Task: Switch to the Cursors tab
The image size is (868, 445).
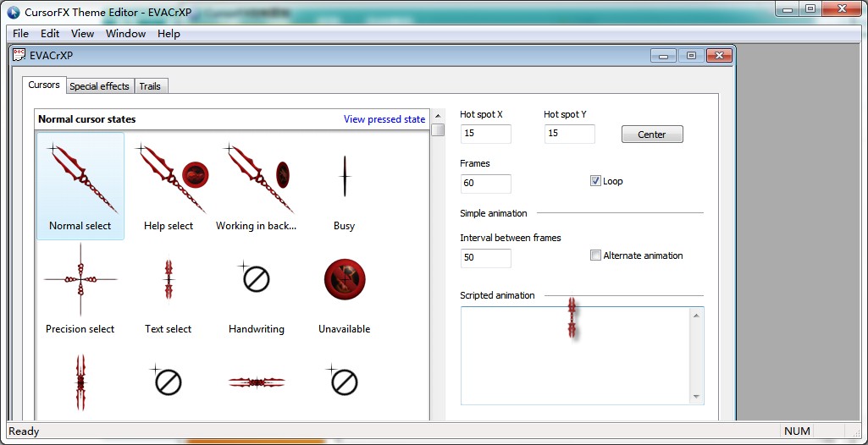Action: 44,85
